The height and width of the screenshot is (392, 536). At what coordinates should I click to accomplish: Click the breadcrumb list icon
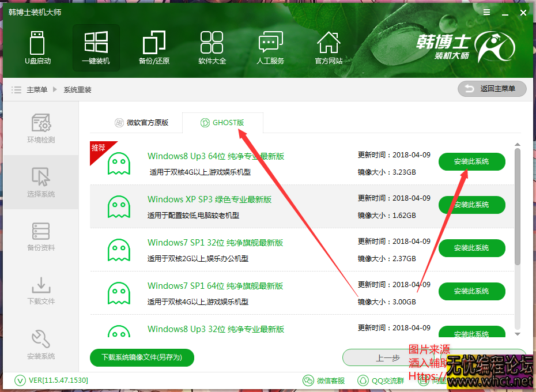[x=16, y=90]
